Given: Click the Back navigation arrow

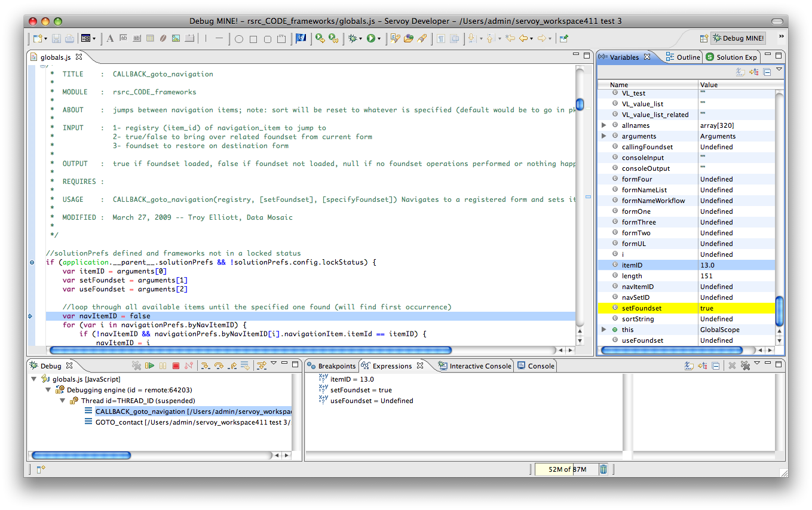Looking at the screenshot, I should [x=523, y=39].
